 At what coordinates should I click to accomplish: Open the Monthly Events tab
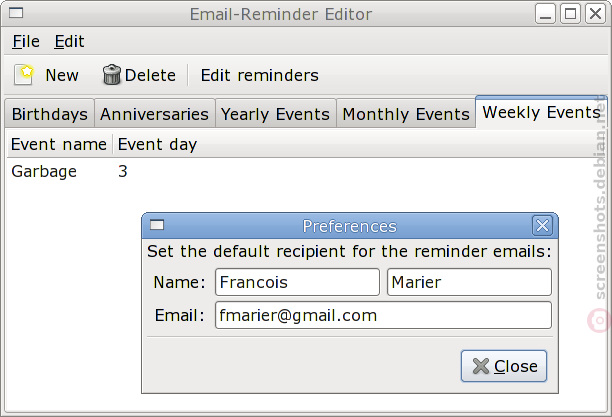point(406,114)
